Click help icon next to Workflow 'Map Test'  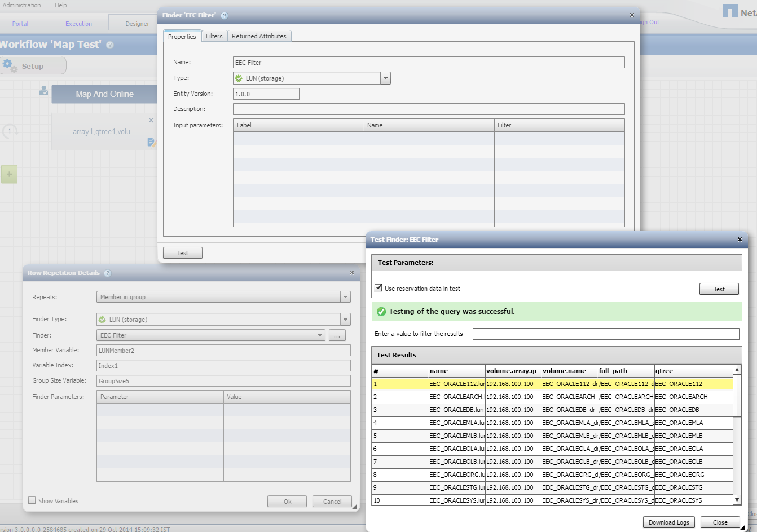pos(110,45)
